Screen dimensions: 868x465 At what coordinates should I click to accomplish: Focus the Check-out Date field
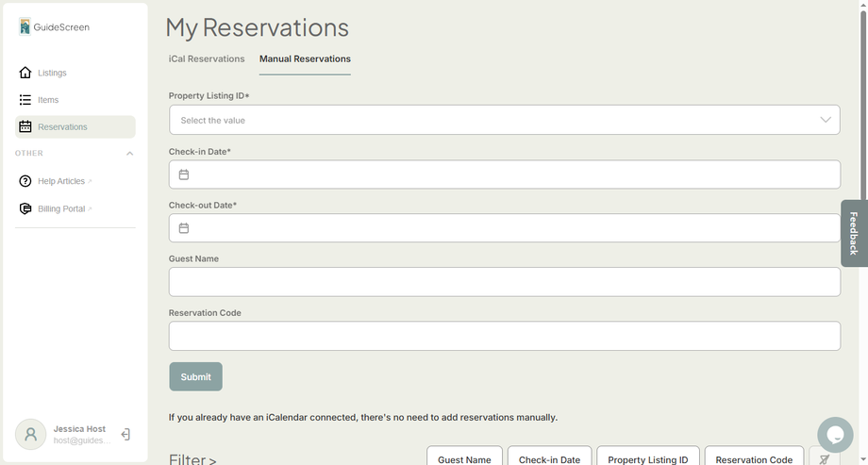pyautogui.click(x=505, y=228)
